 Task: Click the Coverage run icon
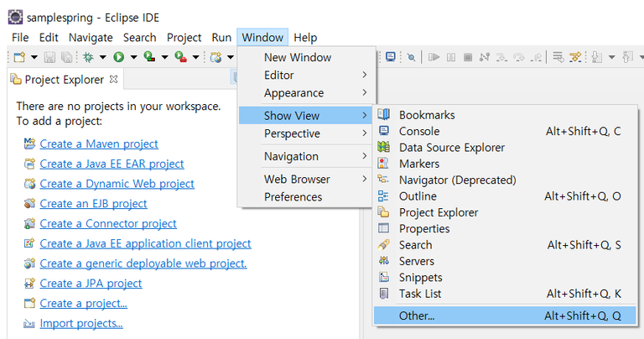point(149,57)
